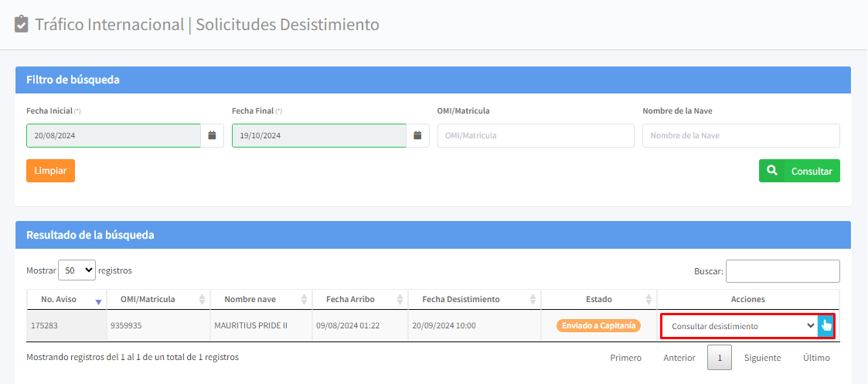Sort the Fecha Desistimiento column
The image size is (868, 384).
click(x=533, y=300)
